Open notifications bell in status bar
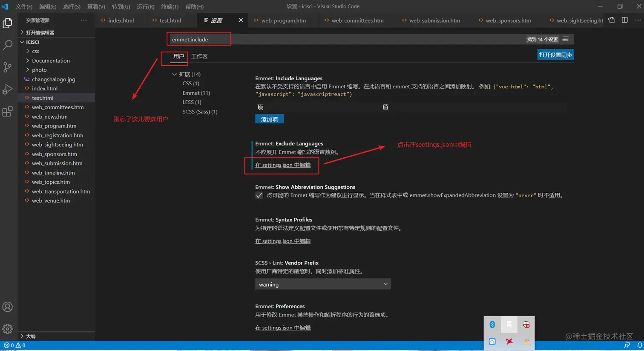Viewport: 644px width, 351px height. [x=639, y=345]
